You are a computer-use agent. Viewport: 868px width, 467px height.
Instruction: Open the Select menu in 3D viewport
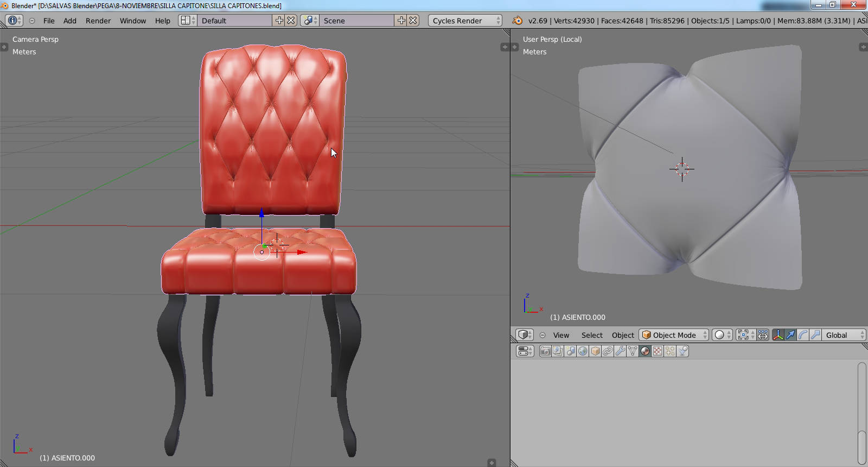tap(592, 335)
